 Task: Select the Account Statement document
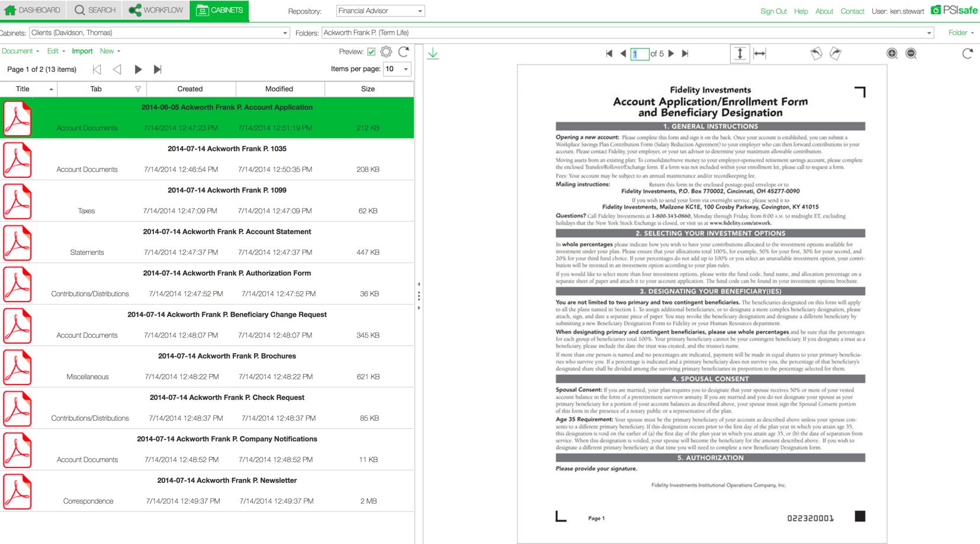(207, 242)
